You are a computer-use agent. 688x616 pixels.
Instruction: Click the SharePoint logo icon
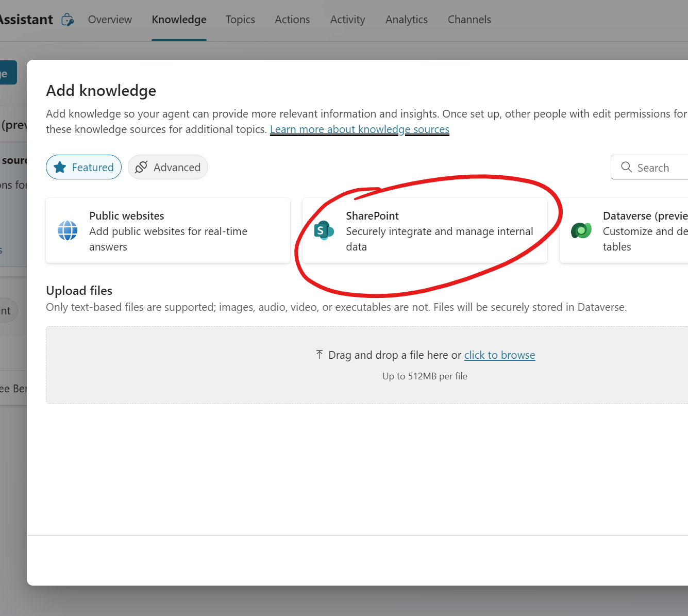point(324,230)
